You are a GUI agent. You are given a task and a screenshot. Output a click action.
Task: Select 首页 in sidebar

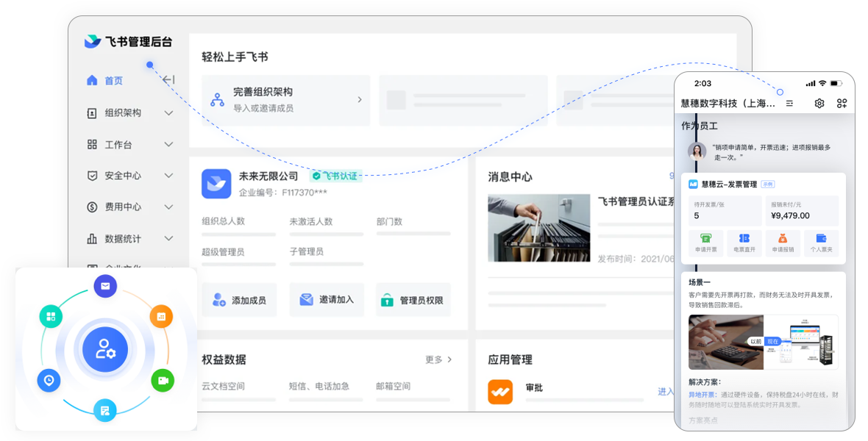(113, 81)
